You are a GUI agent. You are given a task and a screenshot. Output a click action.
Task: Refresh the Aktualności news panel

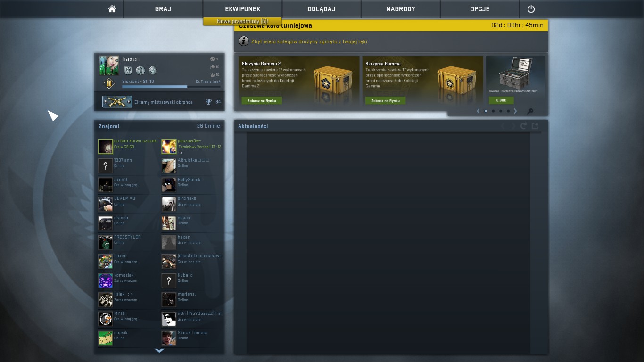pyautogui.click(x=523, y=126)
